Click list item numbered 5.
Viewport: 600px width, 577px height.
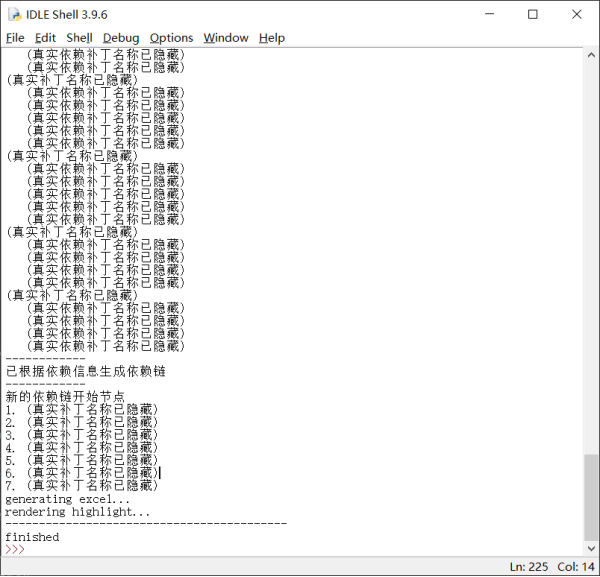(82, 460)
